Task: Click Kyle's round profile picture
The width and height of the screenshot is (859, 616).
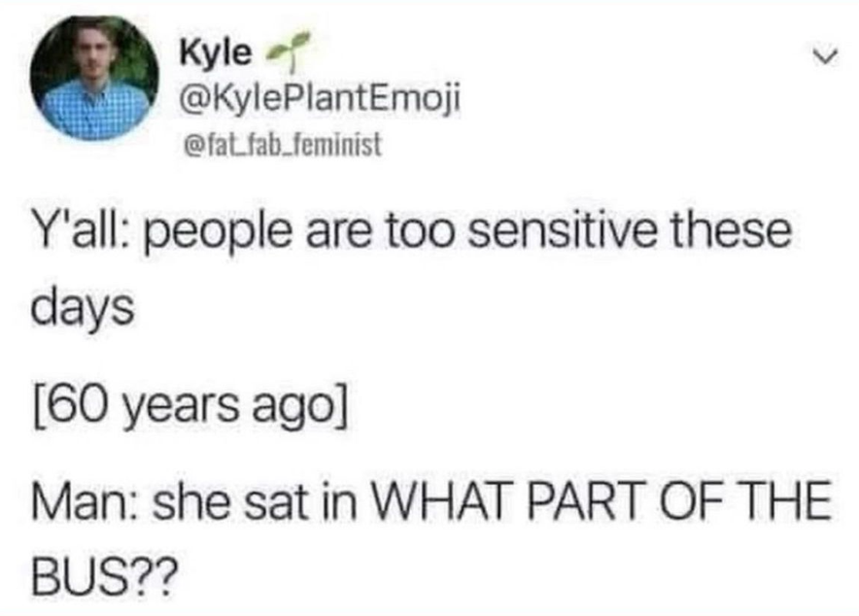Action: click(x=95, y=79)
